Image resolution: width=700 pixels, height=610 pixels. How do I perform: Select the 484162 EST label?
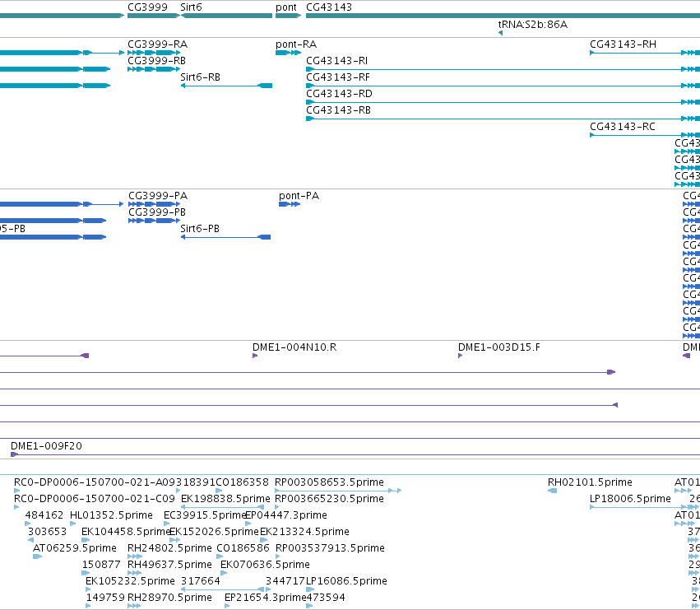click(44, 515)
